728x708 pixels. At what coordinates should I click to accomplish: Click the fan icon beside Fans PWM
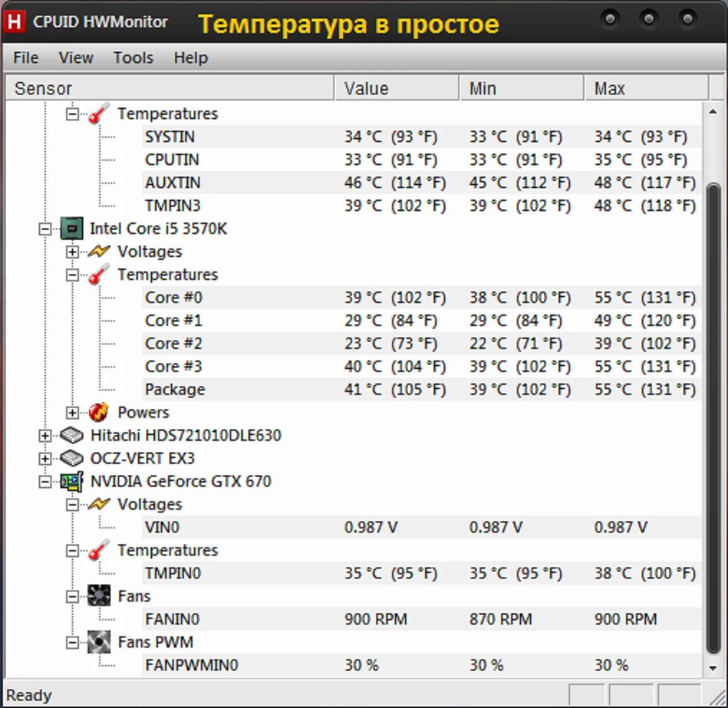click(99, 642)
